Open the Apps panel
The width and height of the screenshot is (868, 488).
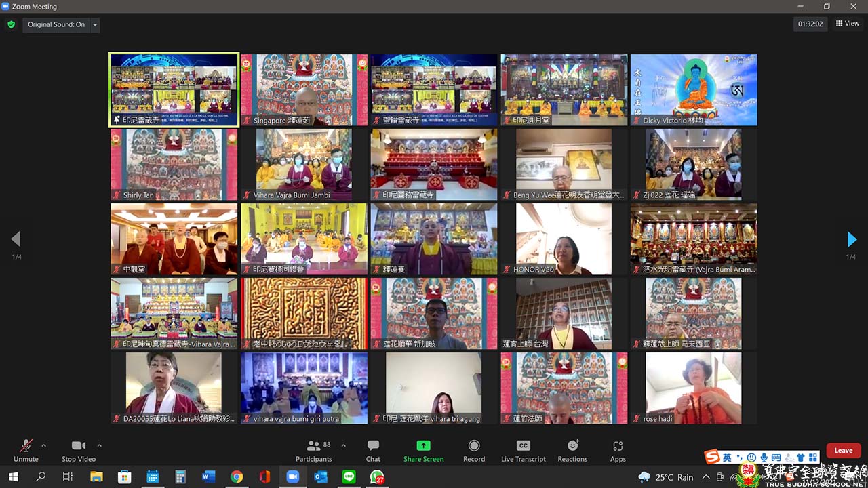click(x=617, y=450)
